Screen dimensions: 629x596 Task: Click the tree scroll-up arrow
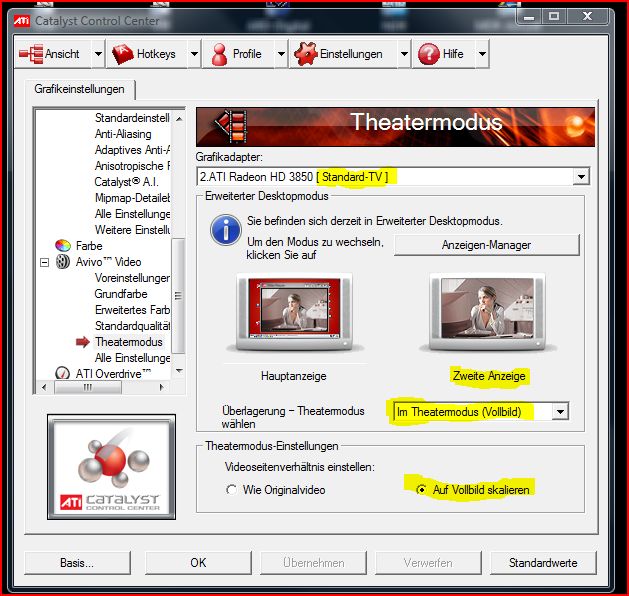pyautogui.click(x=179, y=119)
